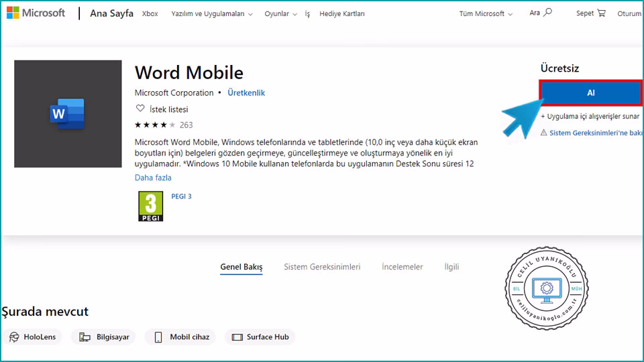
Task: Click the 263 reviews count
Action: click(186, 125)
